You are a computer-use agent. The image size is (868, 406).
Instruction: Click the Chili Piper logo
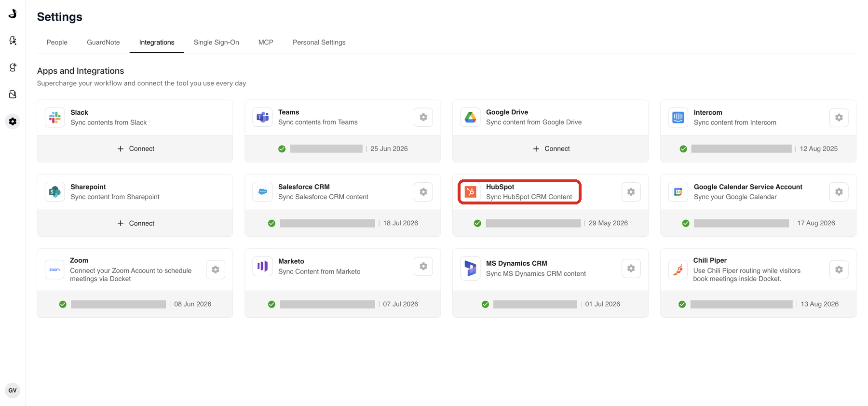(x=678, y=270)
